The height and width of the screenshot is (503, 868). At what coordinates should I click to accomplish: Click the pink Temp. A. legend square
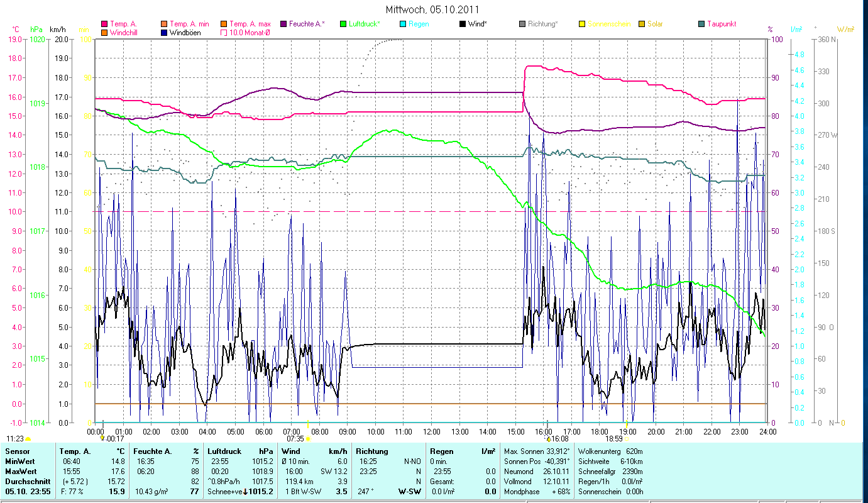pyautogui.click(x=104, y=24)
